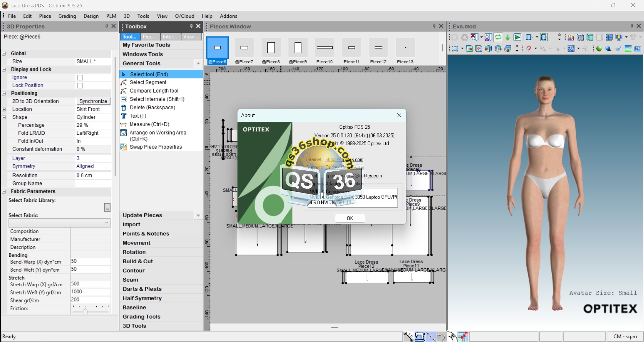Image resolution: width=644 pixels, height=342 pixels.
Task: Click the diagonal scale ruler status bar icon
Action: pos(409,336)
